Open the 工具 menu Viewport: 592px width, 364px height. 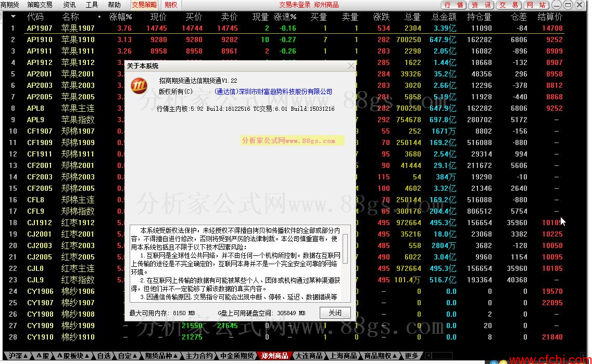[x=92, y=5]
